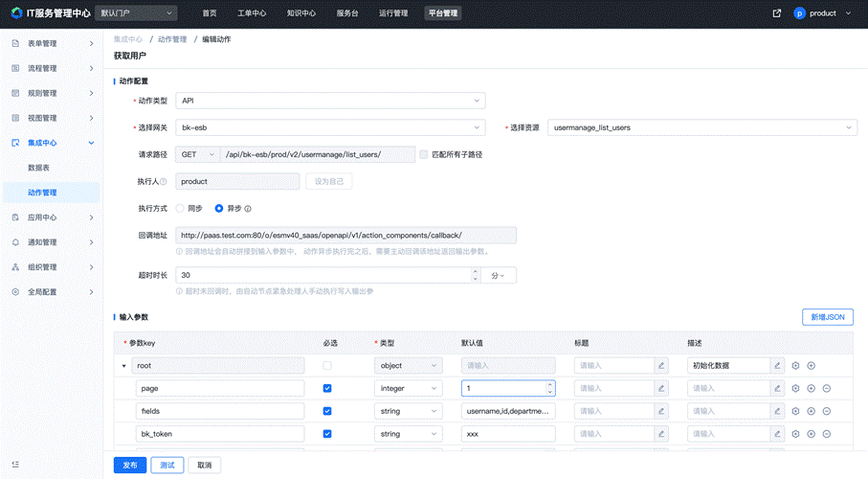
Task: Click the add plus icon in page row
Action: point(811,388)
